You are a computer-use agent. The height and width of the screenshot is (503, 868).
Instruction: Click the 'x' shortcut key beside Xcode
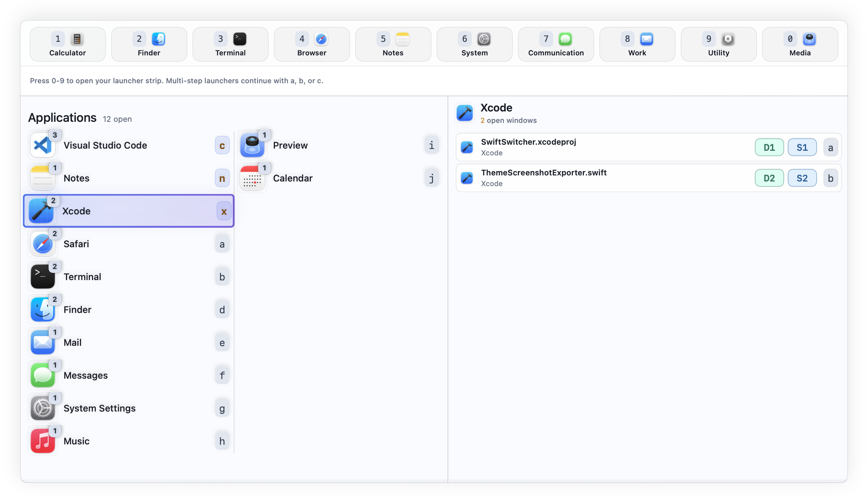pos(224,211)
